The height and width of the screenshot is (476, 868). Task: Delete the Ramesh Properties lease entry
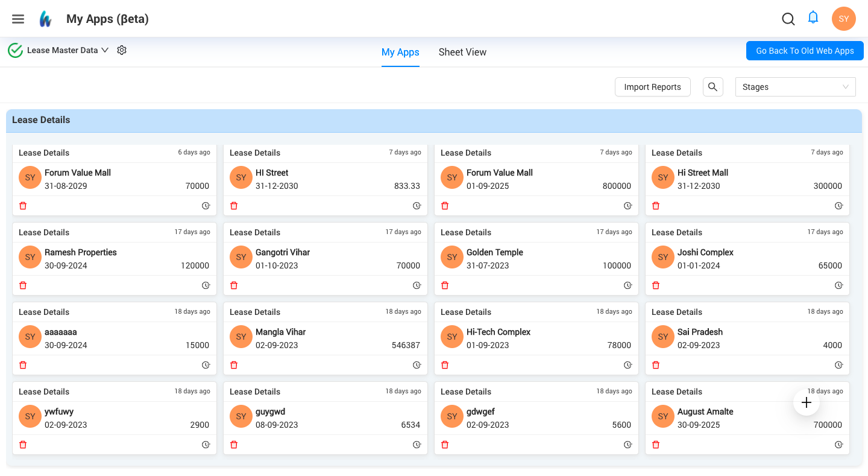(22, 285)
